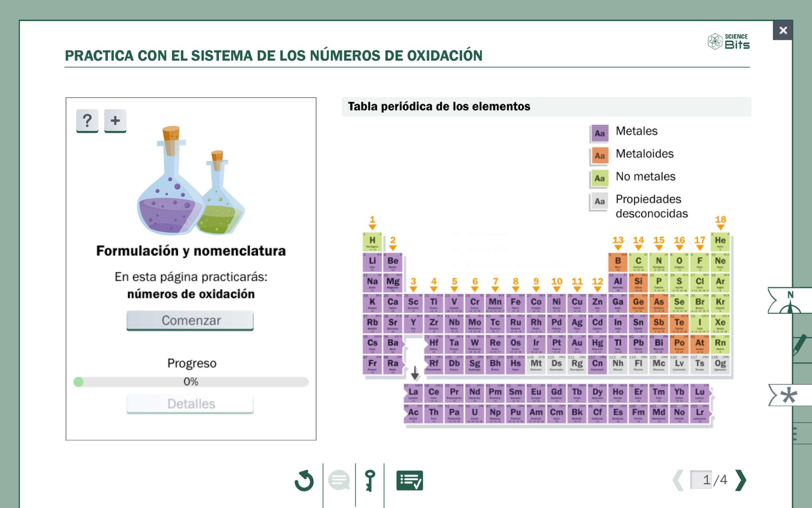812x508 pixels.
Task: Click group 2 column marker
Action: pyautogui.click(x=393, y=243)
